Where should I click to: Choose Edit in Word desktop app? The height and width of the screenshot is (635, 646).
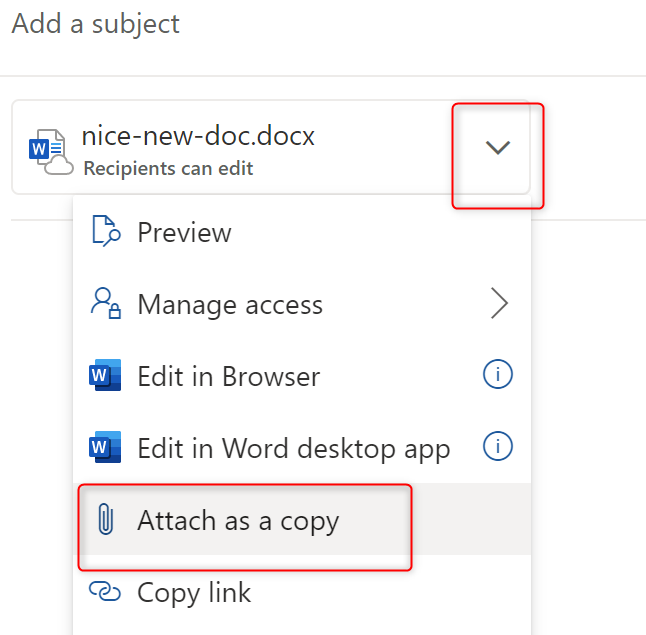(293, 448)
